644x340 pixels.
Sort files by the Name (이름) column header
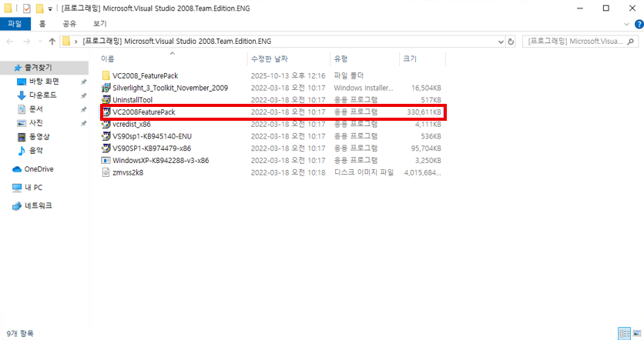108,58
